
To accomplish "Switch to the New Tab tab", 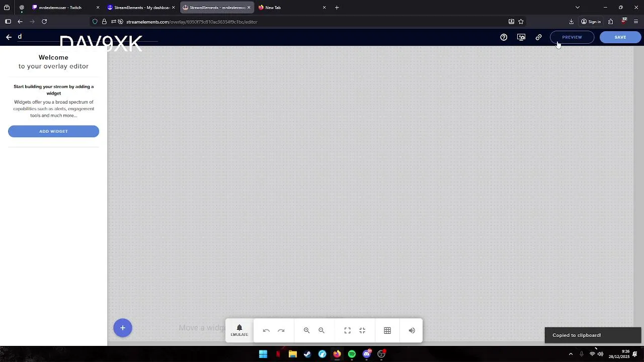I will (x=292, y=8).
